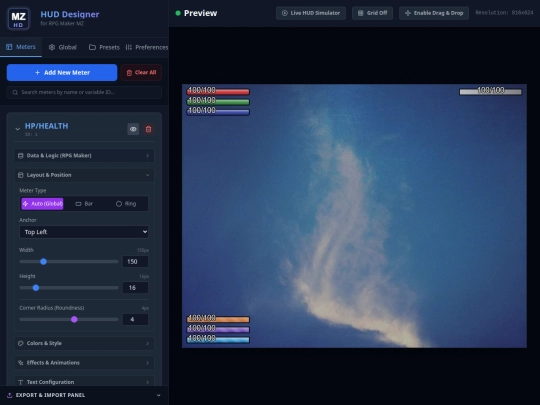Choose Auto (Global) meter type
The height and width of the screenshot is (405, 540).
point(42,204)
